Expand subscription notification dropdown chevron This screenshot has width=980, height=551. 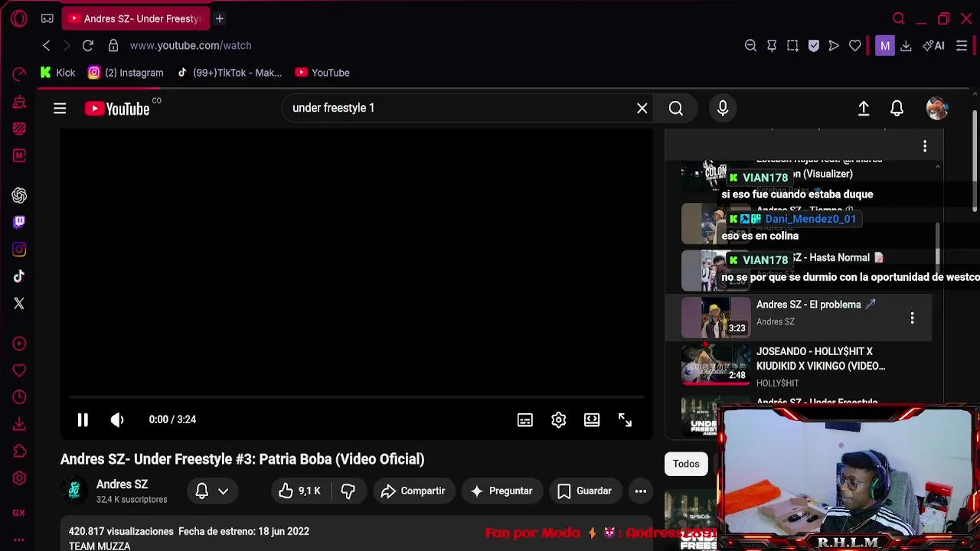click(x=223, y=491)
